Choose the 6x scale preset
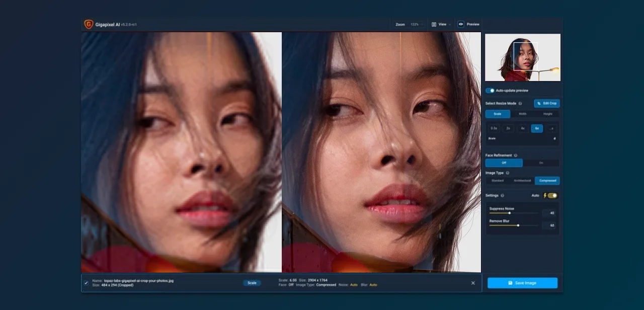This screenshot has width=644, height=310. pyautogui.click(x=537, y=128)
